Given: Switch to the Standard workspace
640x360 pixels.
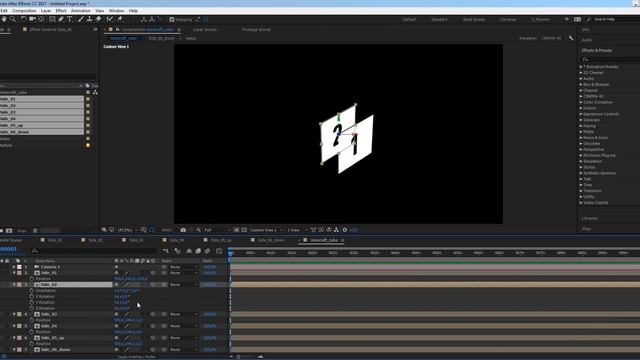Looking at the screenshot, I should pyautogui.click(x=439, y=20).
